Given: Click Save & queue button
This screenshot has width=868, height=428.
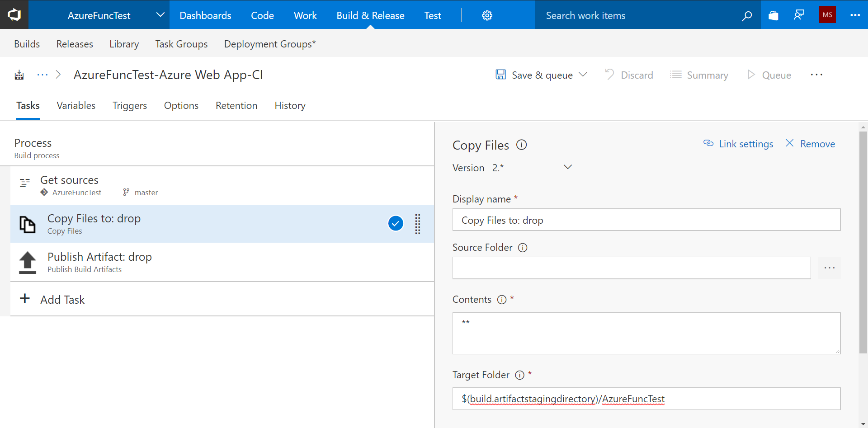Looking at the screenshot, I should tap(534, 75).
